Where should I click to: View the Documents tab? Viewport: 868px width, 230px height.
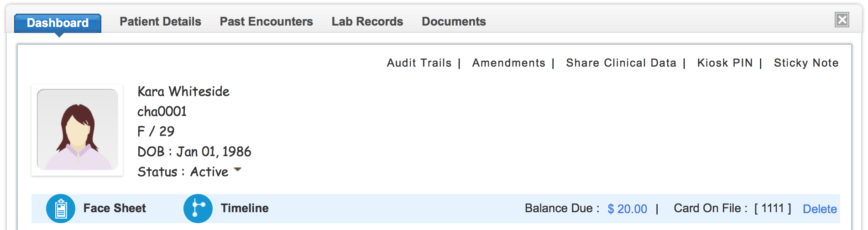(x=454, y=21)
